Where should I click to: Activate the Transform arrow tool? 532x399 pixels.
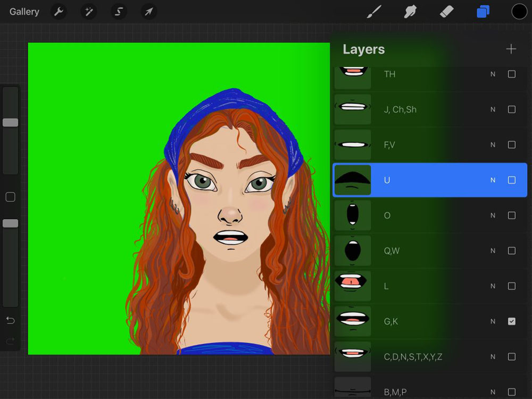(x=148, y=12)
